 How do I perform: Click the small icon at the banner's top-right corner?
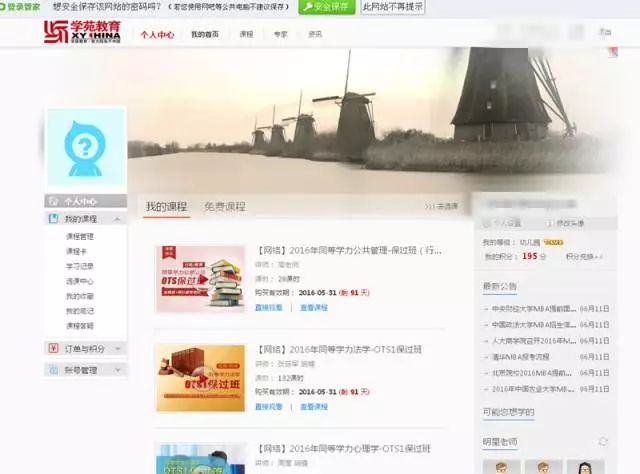pyautogui.click(x=613, y=52)
